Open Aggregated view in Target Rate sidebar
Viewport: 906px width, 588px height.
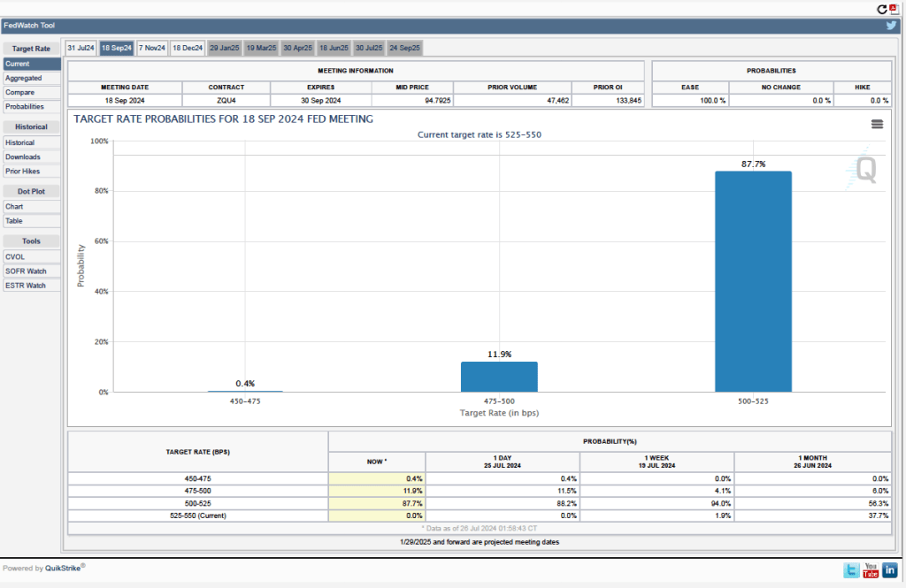(x=24, y=79)
